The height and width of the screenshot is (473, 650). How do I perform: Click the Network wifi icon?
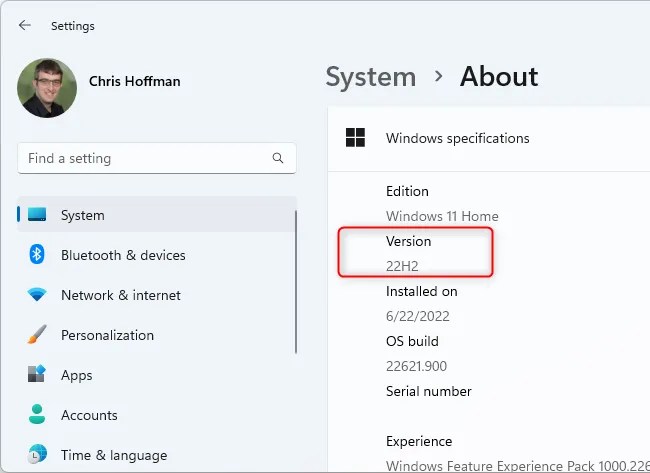pos(37,295)
